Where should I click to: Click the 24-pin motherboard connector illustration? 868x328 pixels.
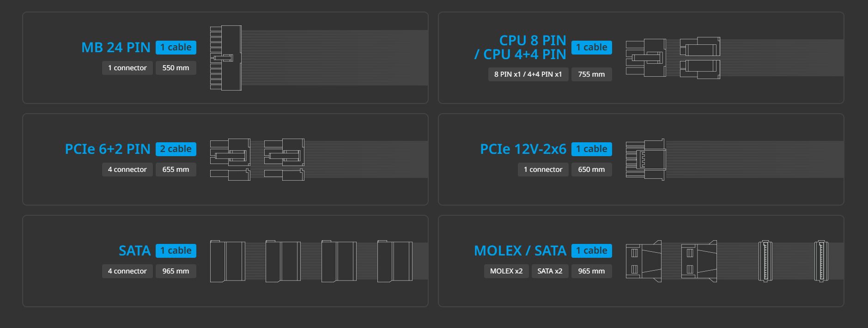click(226, 58)
